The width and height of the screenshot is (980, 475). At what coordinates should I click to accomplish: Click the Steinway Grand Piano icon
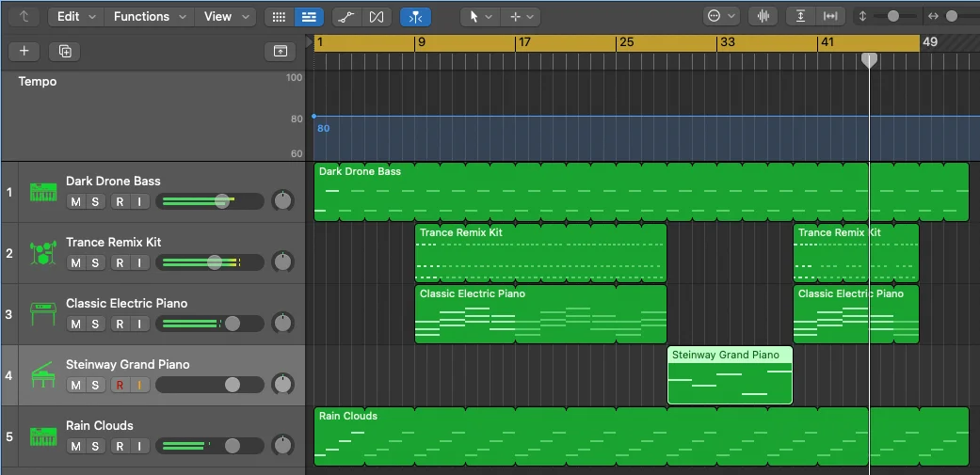(43, 375)
